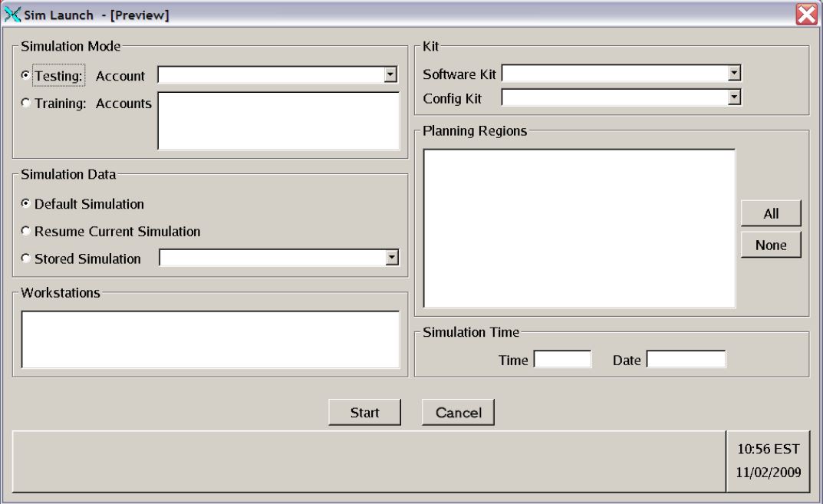
Task: Click inside the Planning Regions list box
Action: click(x=579, y=229)
